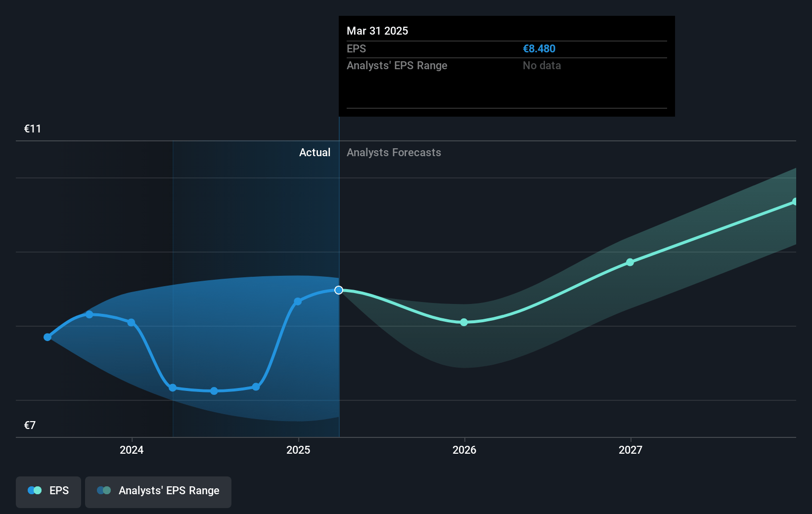
Task: Click the €7 y-axis label
Action: (30, 426)
